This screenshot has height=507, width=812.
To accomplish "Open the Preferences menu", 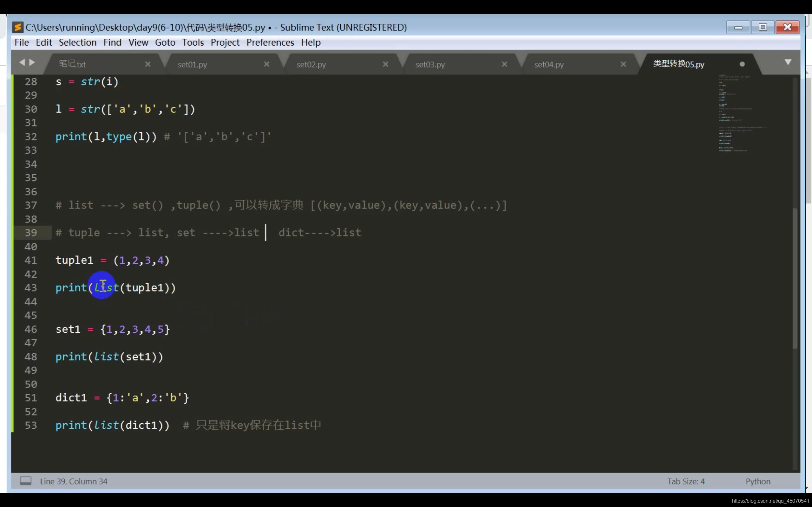I will (x=270, y=42).
